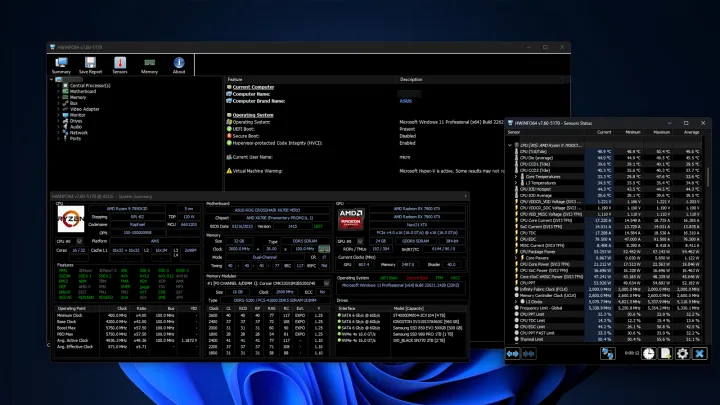This screenshot has height=405, width=720.
Task: Click the Memory module toolbar icon
Action: point(149,66)
